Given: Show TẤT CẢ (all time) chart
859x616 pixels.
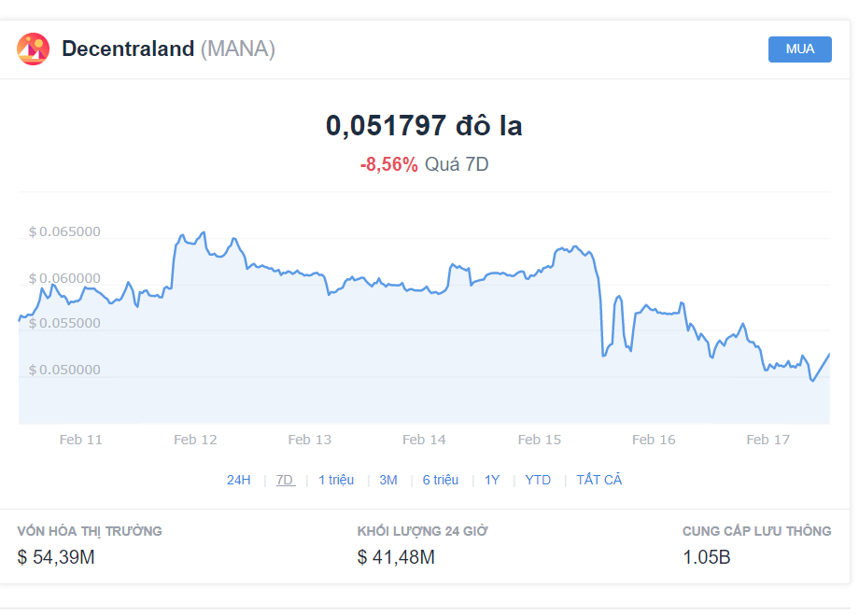Looking at the screenshot, I should (x=599, y=480).
